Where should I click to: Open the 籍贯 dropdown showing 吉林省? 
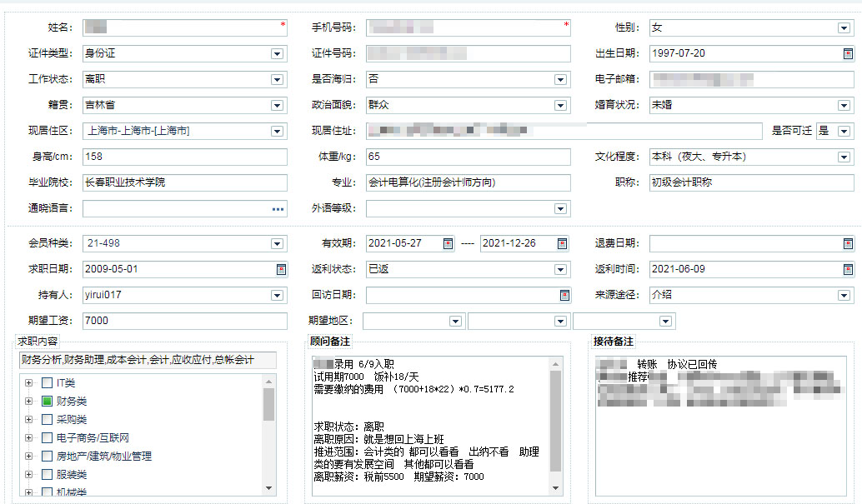tap(277, 106)
